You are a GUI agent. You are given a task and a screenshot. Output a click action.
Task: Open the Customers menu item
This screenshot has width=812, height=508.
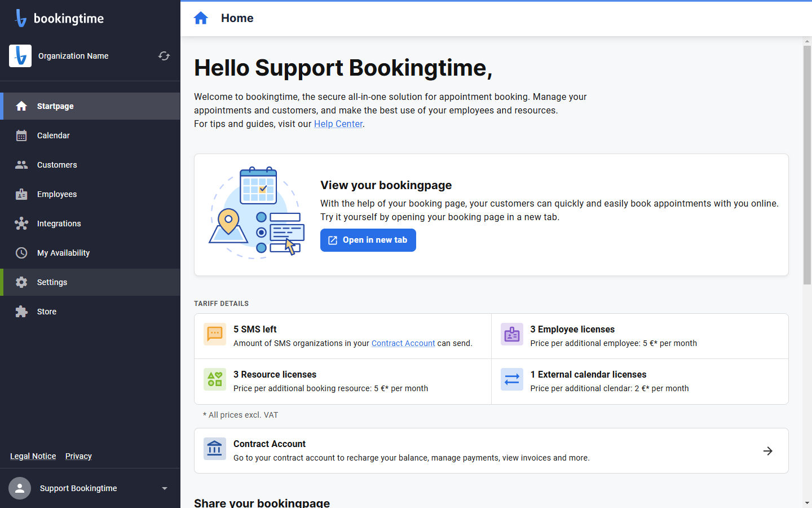click(90, 165)
